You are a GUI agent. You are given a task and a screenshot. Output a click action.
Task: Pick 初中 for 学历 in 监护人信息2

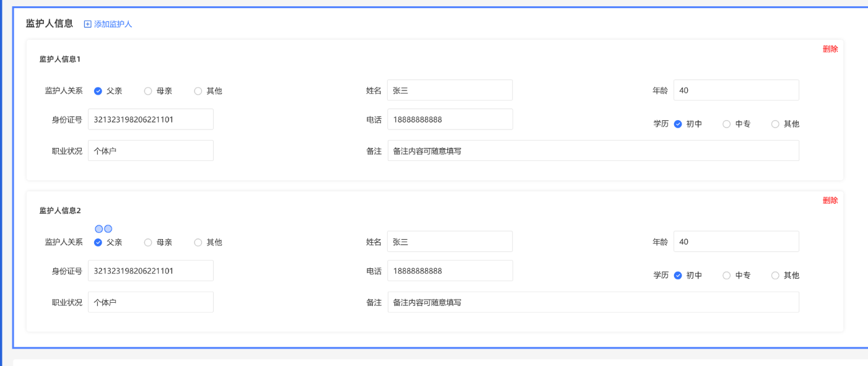click(678, 276)
